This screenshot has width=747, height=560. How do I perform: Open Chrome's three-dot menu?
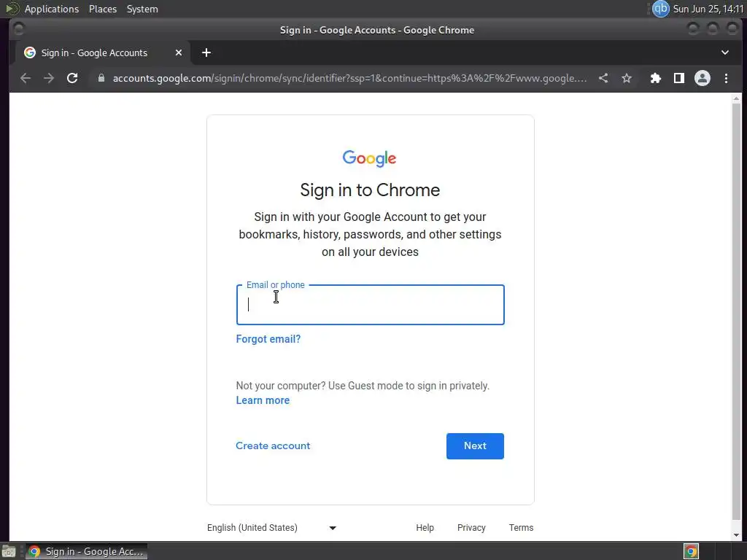pos(726,78)
